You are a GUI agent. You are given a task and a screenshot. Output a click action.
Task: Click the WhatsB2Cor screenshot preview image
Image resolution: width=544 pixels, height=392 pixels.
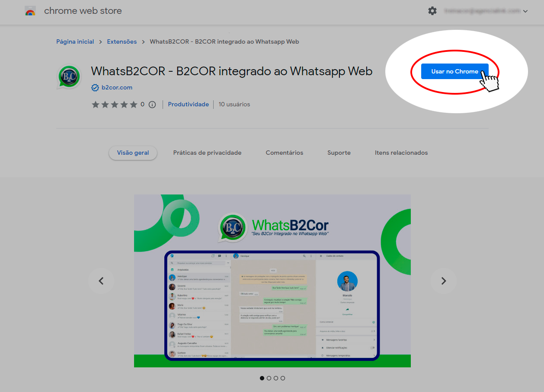click(x=272, y=281)
